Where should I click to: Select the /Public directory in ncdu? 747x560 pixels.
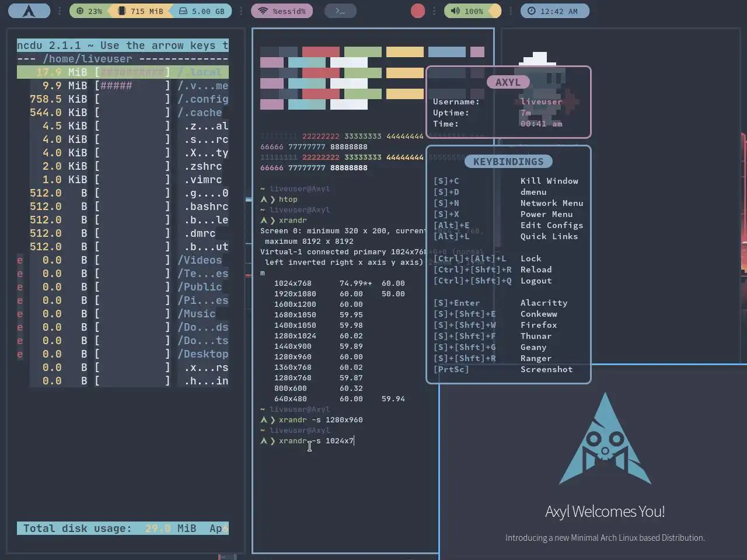click(123, 287)
